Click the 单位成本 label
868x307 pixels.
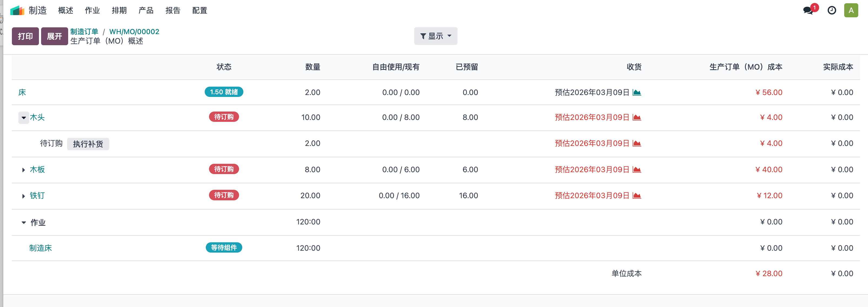[627, 273]
